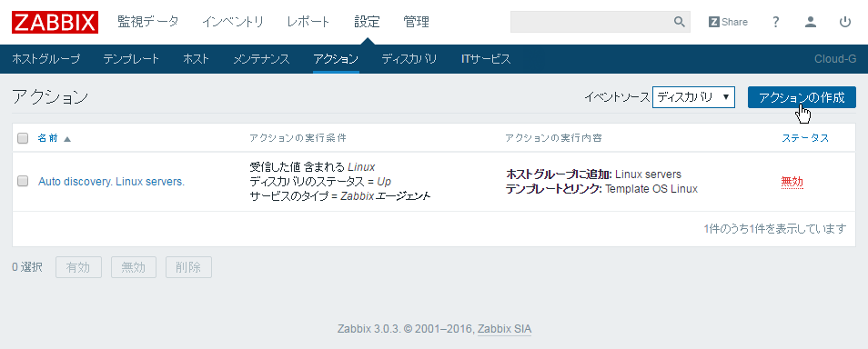The width and height of the screenshot is (868, 349).
Task: Click the search magnifier icon
Action: (x=680, y=22)
